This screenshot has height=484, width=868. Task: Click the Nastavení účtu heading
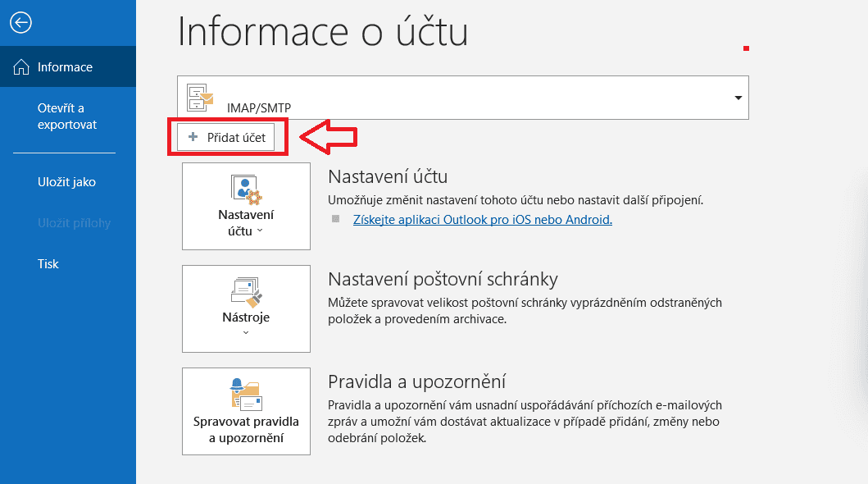(388, 176)
